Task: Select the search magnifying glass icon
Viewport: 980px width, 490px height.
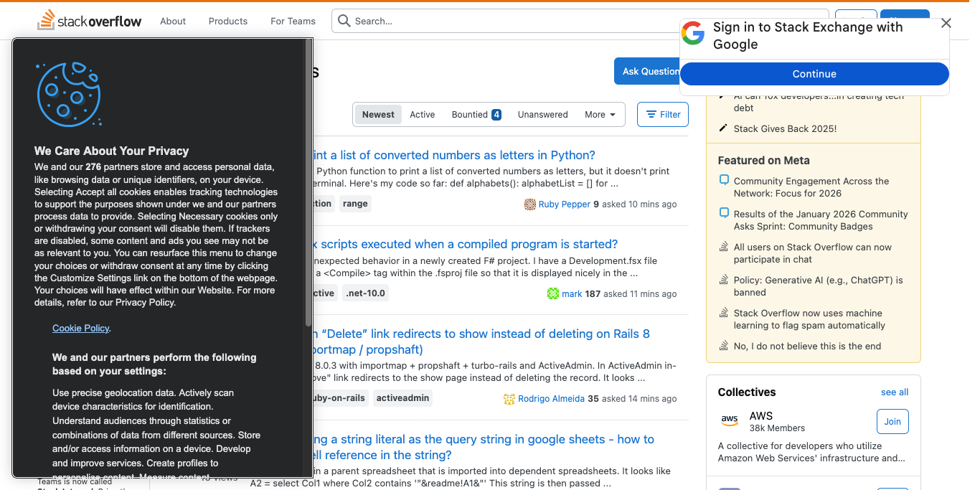Action: (x=344, y=21)
